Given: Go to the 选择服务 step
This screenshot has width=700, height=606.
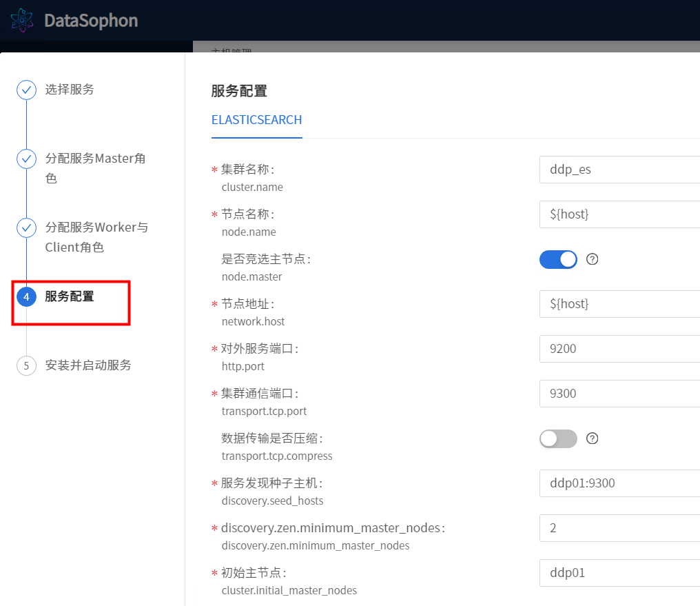Looking at the screenshot, I should click(70, 90).
